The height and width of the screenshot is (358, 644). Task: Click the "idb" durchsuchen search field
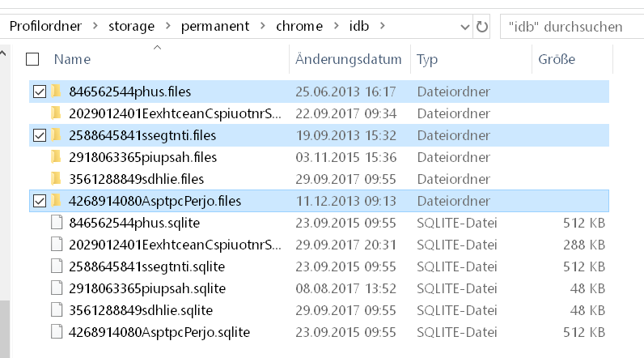pos(570,27)
